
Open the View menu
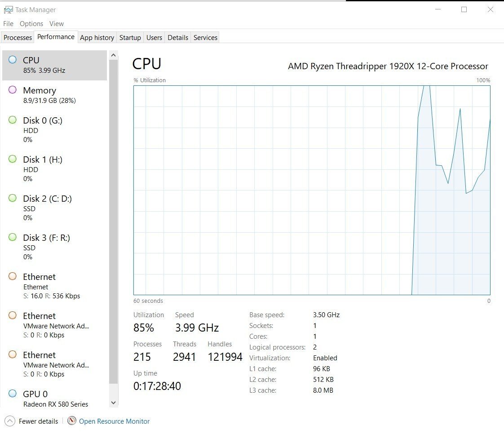point(57,24)
